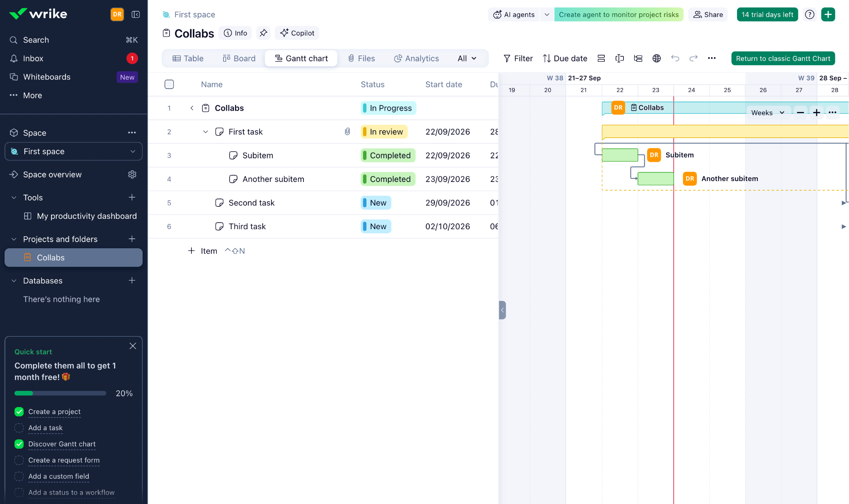The image size is (849, 504).
Task: Zoom out the Gantt timeline
Action: coord(800,113)
